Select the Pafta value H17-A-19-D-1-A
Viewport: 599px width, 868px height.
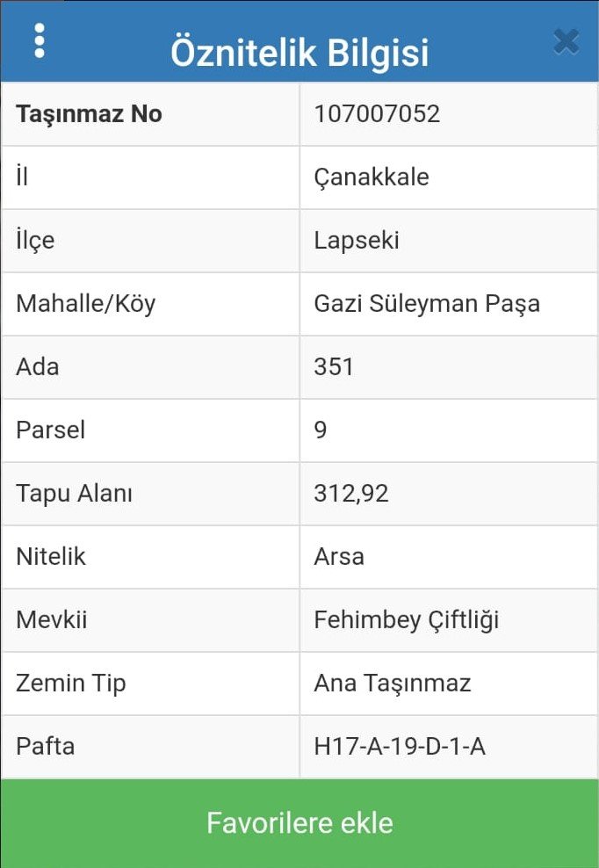tap(400, 746)
